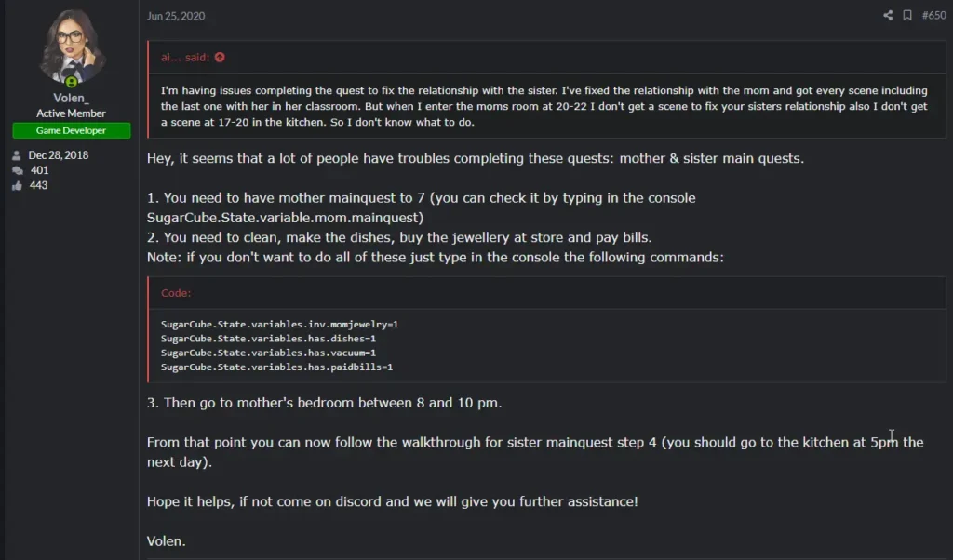
Task: Open the Volen_ username profile link
Action: click(x=72, y=98)
